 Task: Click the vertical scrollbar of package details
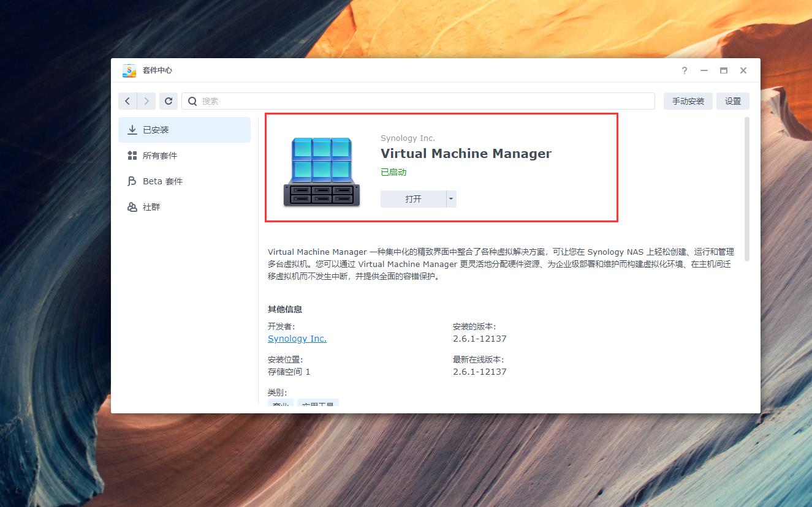tap(746, 189)
